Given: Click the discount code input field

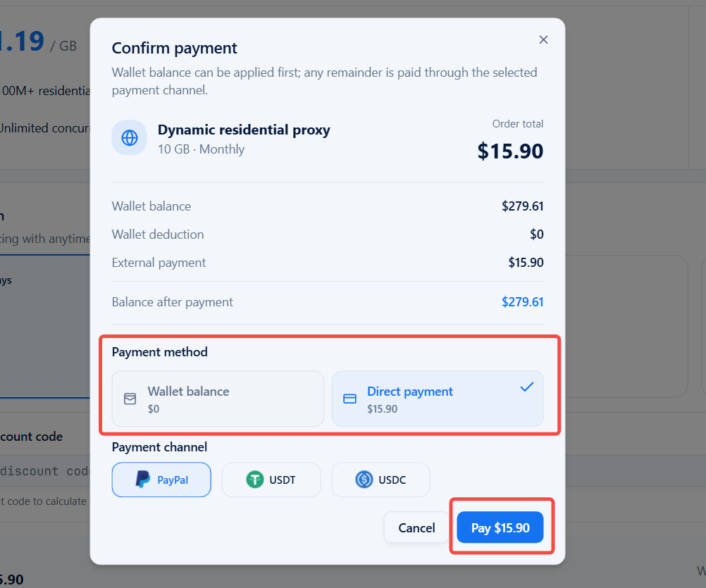Looking at the screenshot, I should (x=45, y=471).
